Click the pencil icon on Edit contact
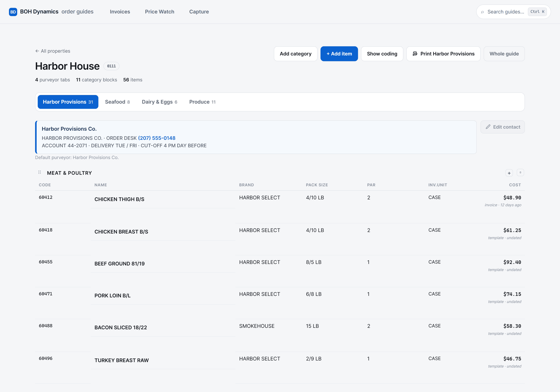560x392 pixels. (488, 127)
